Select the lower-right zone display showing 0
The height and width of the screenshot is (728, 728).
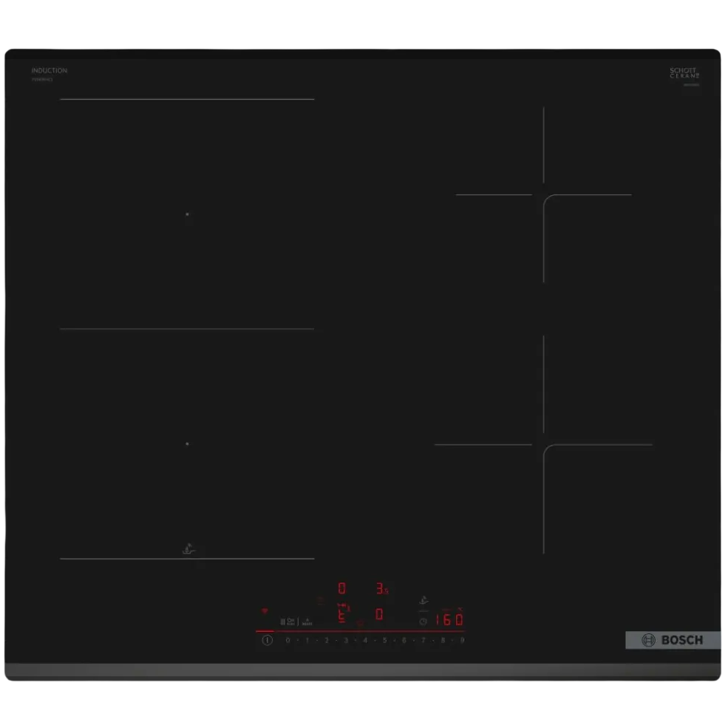379,614
